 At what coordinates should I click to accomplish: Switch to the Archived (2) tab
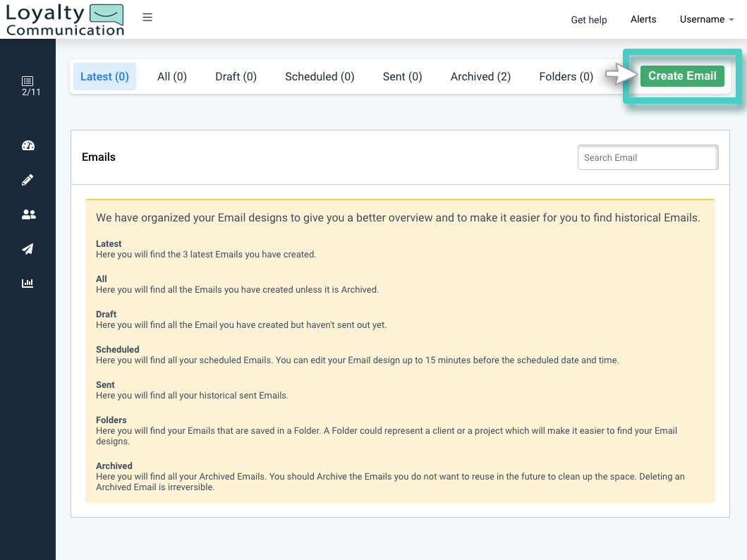(480, 76)
